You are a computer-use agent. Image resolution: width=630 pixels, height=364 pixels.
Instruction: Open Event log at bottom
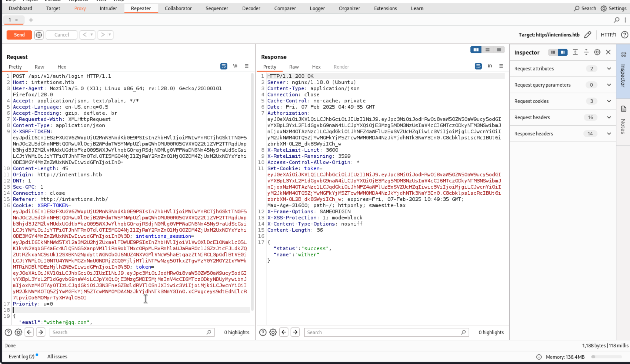click(x=22, y=357)
